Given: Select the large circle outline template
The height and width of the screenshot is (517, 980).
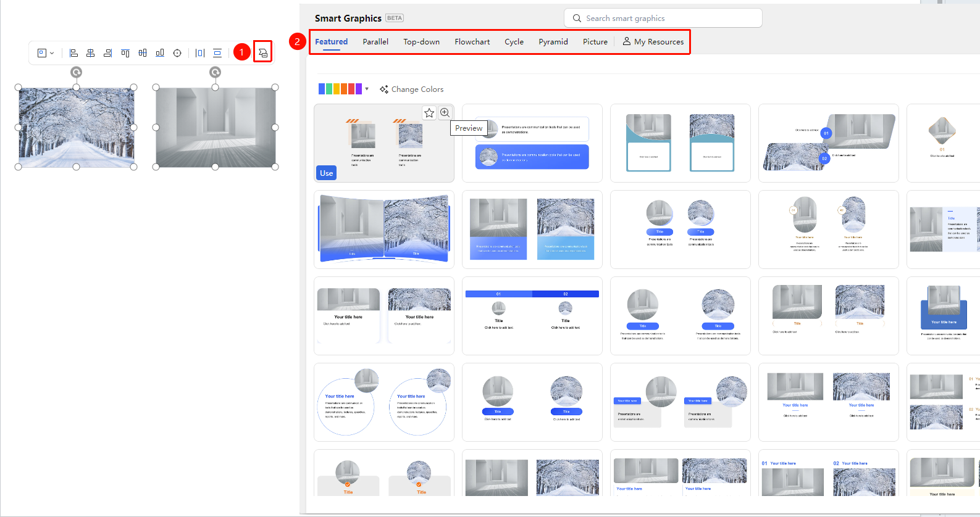Looking at the screenshot, I should pyautogui.click(x=384, y=402).
